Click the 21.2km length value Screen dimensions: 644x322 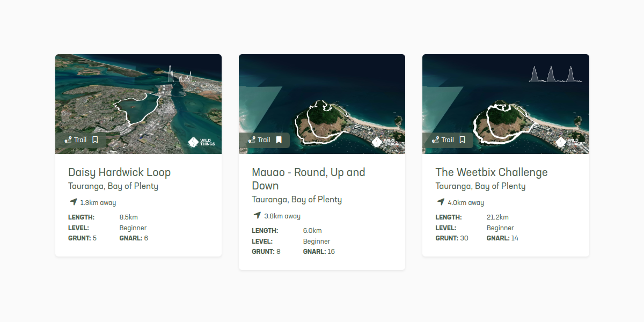coord(497,217)
